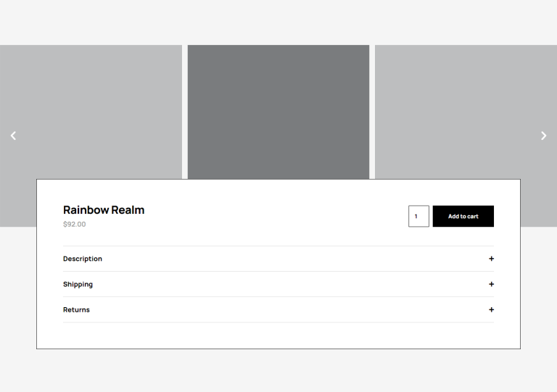Click the previous slide arrow on carousel
This screenshot has height=392, width=557.
pos(13,135)
